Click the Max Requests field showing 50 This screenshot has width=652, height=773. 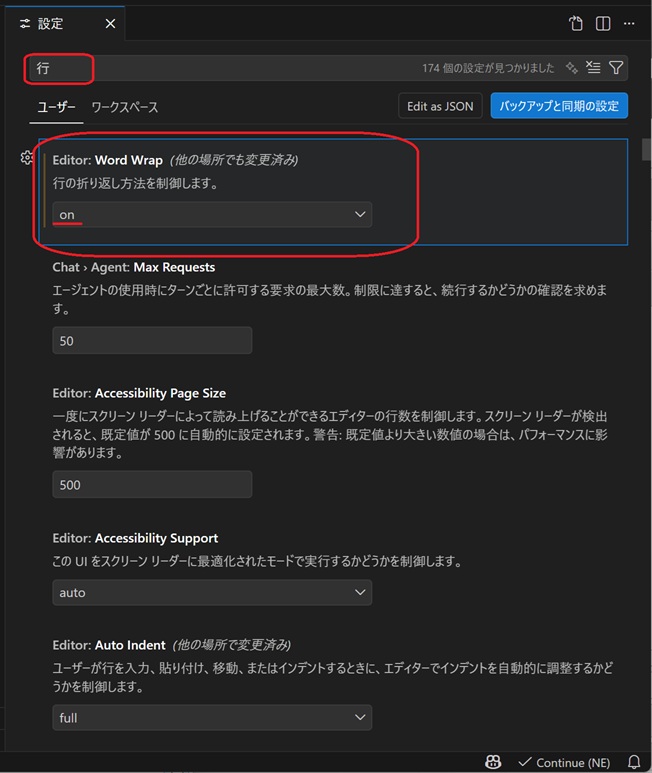point(152,341)
